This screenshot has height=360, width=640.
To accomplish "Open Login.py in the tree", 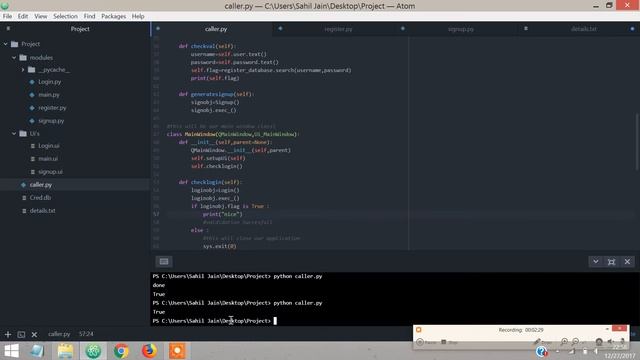I will (49, 82).
